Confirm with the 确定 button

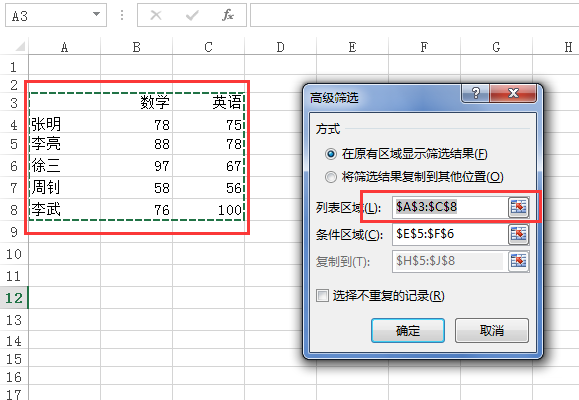point(408,331)
